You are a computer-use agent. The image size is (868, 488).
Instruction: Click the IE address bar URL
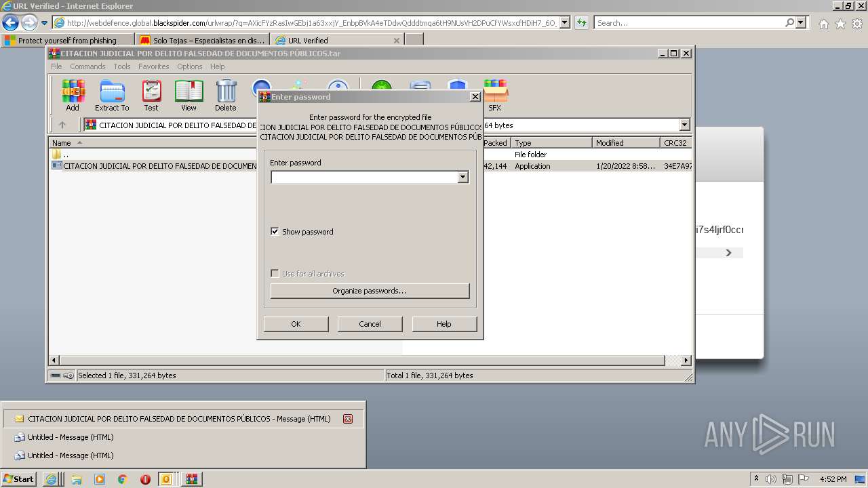pos(312,22)
